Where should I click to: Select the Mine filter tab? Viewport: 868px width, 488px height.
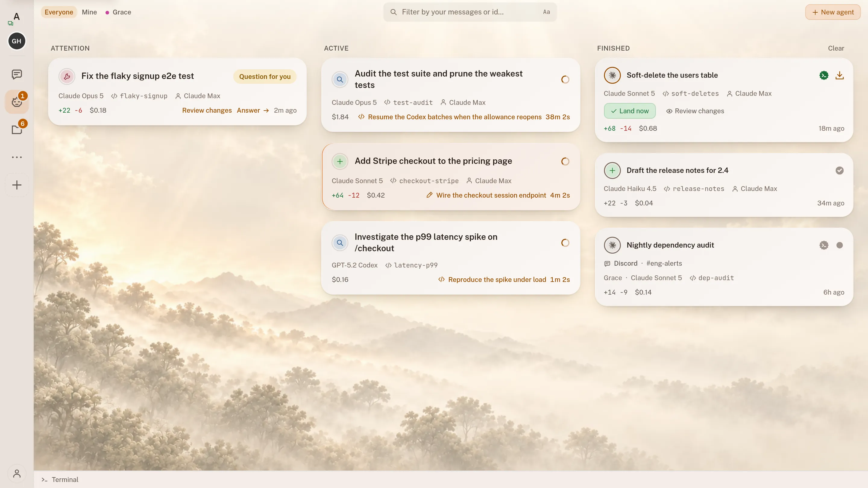[89, 12]
